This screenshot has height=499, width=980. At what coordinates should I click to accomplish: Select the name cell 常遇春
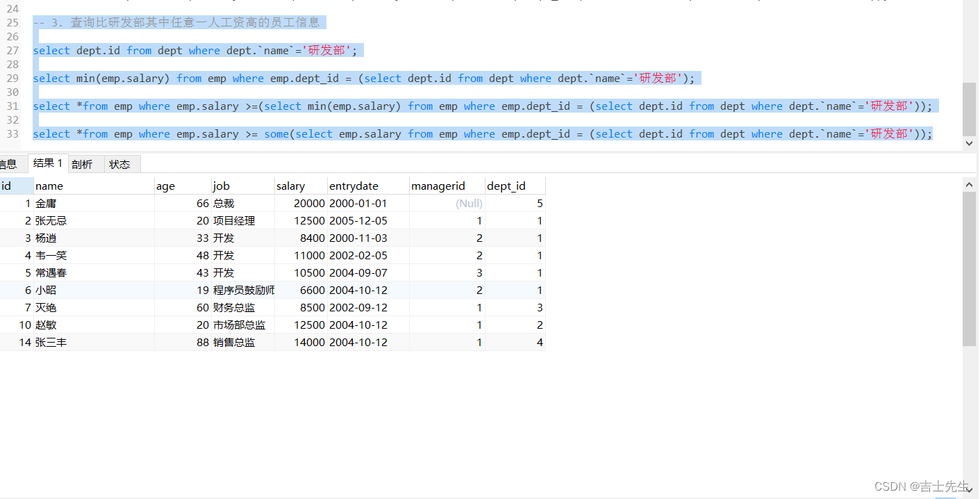pyautogui.click(x=94, y=273)
